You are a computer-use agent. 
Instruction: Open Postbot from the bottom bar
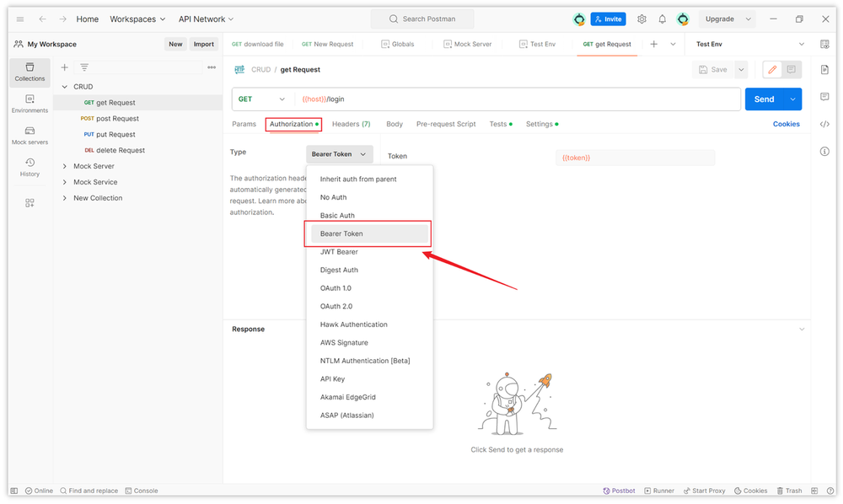click(x=619, y=490)
